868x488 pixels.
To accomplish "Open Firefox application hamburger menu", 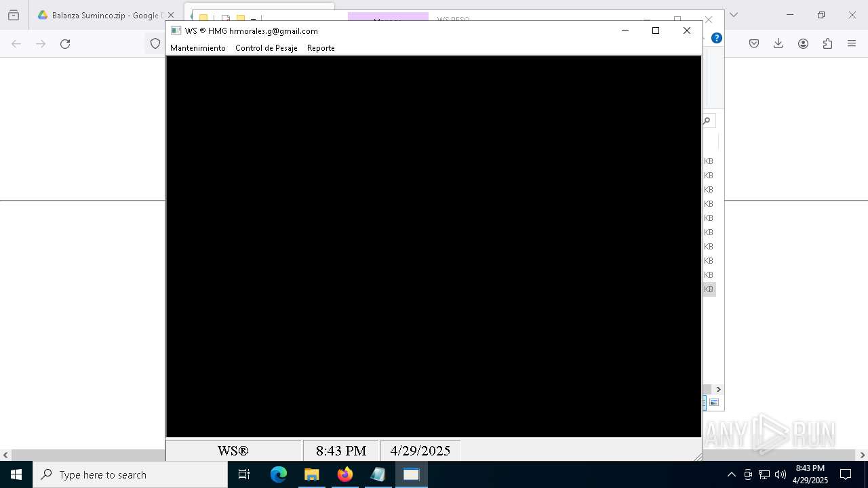I will [852, 43].
